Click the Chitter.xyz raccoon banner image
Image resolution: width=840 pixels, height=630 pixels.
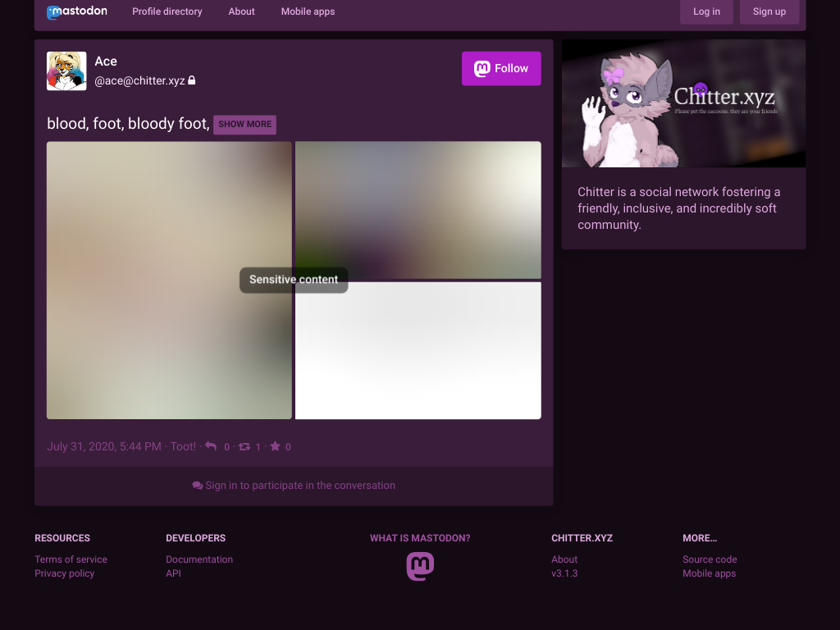[683, 103]
